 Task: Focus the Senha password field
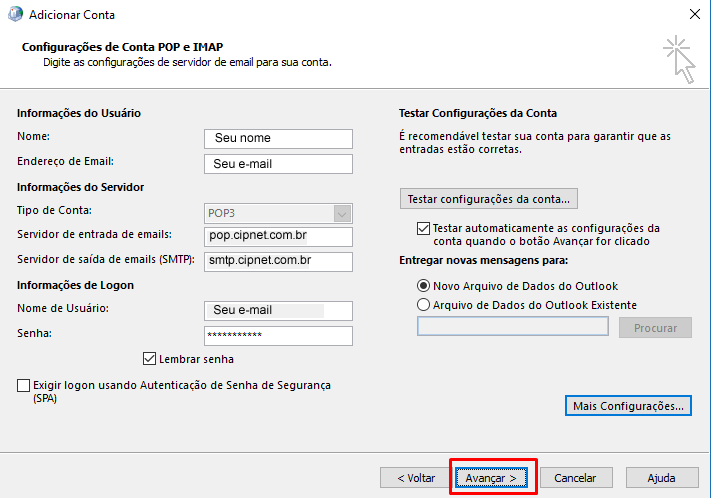pos(278,336)
